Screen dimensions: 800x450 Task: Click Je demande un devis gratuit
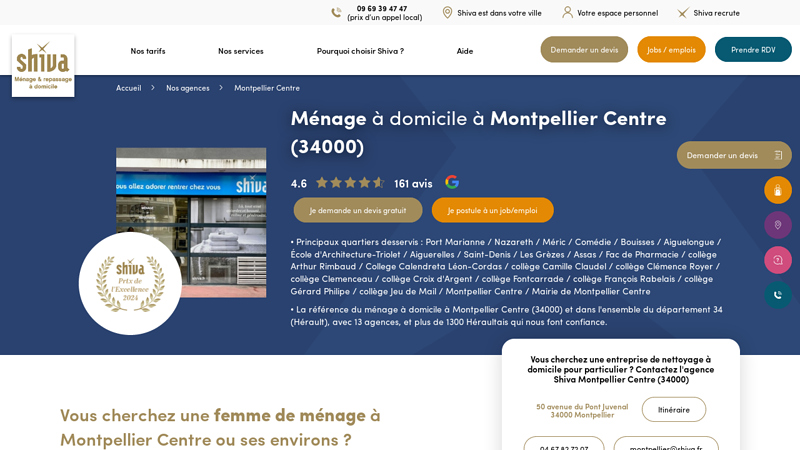pos(358,210)
